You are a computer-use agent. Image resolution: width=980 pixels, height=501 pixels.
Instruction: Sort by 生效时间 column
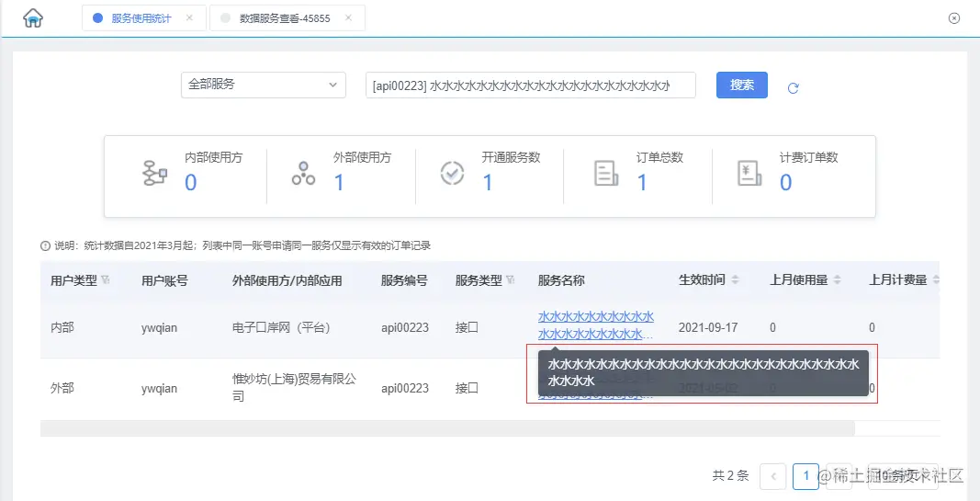[735, 280]
